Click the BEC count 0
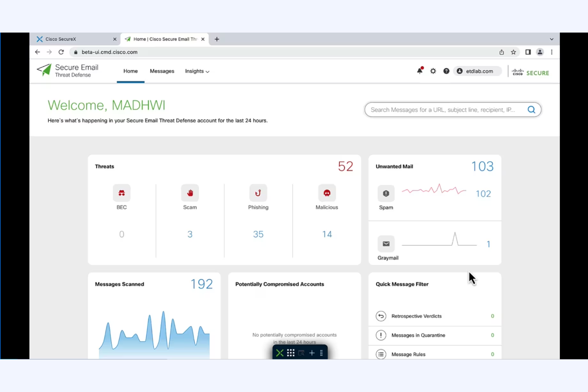Screen dimensions: 588x392 pos(122,234)
